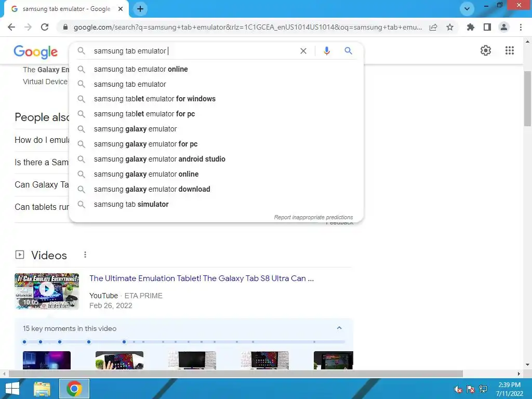Open Google apps grid
Image resolution: width=532 pixels, height=399 pixels.
(510, 50)
